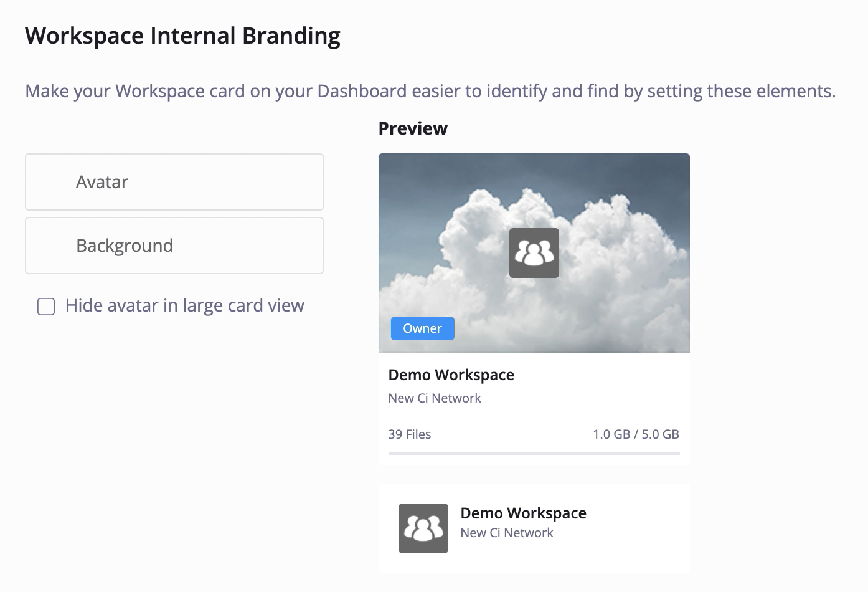Click the cloud background preview image

point(534,253)
